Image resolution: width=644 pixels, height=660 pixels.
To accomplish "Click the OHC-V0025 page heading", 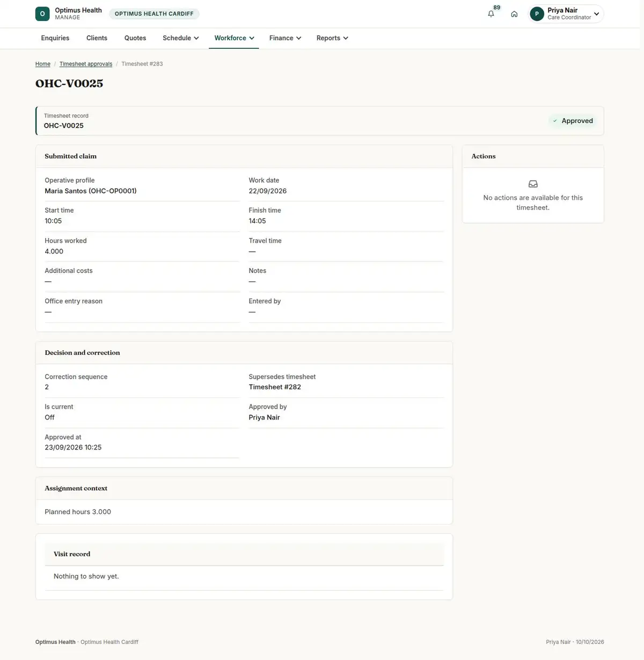I will click(x=69, y=83).
